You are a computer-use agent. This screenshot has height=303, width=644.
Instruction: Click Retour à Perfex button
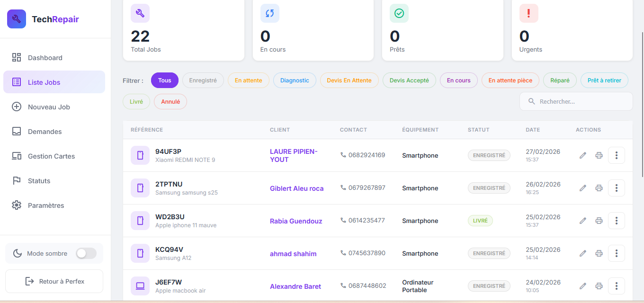(x=54, y=281)
